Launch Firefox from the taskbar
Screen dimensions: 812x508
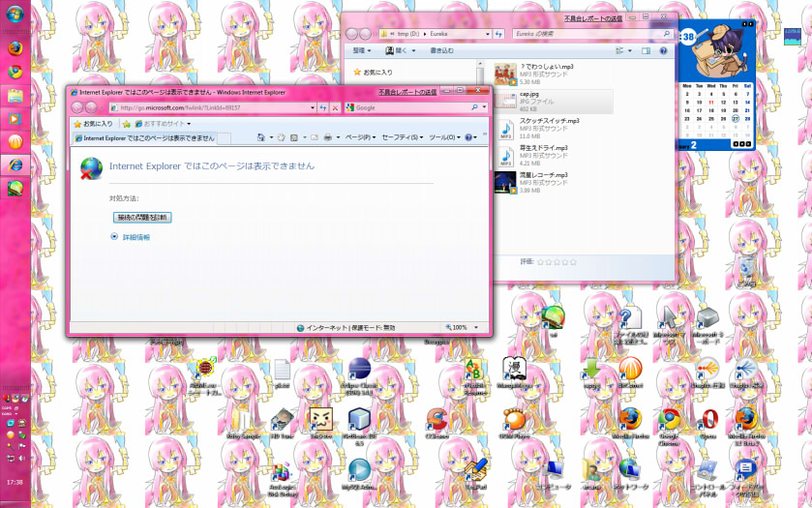[x=15, y=48]
